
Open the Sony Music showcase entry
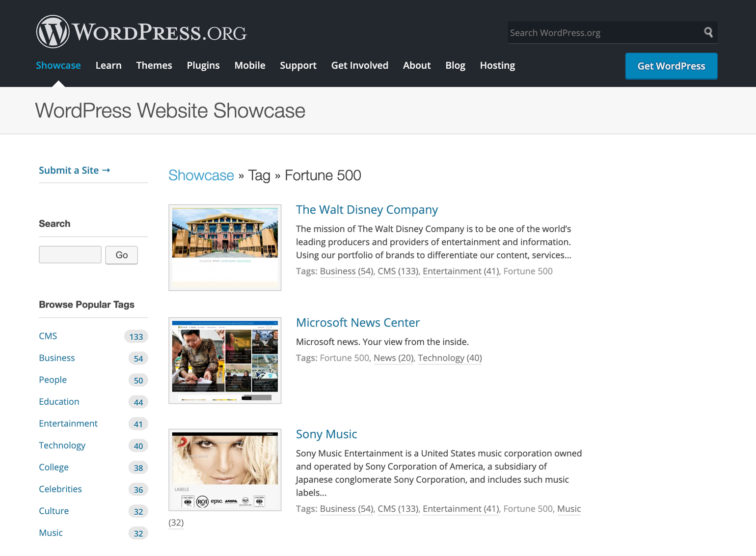coord(326,434)
